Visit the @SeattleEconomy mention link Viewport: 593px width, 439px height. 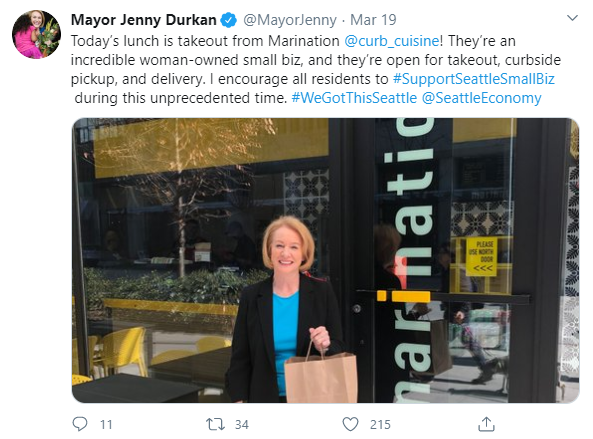click(x=481, y=98)
